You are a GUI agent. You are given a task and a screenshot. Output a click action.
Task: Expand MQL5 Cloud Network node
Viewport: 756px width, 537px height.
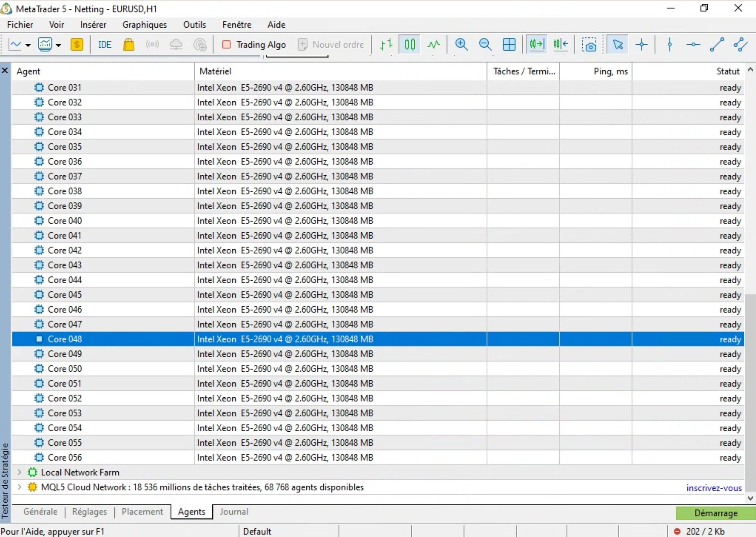pyautogui.click(x=19, y=487)
